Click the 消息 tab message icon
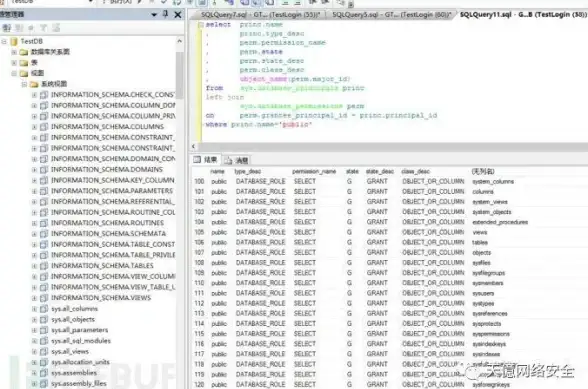This screenshot has height=389, width=588. point(228,161)
